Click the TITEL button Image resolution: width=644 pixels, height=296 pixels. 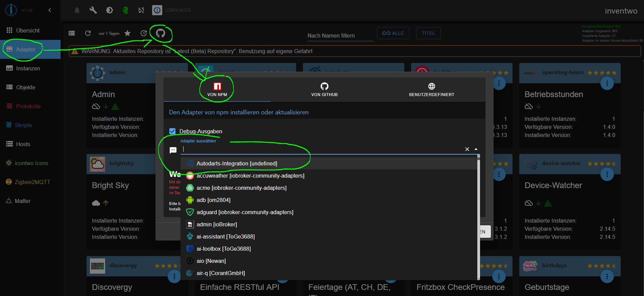click(428, 33)
